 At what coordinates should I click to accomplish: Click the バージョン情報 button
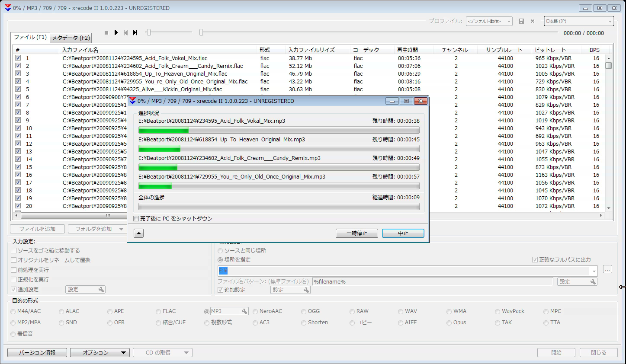point(37,353)
